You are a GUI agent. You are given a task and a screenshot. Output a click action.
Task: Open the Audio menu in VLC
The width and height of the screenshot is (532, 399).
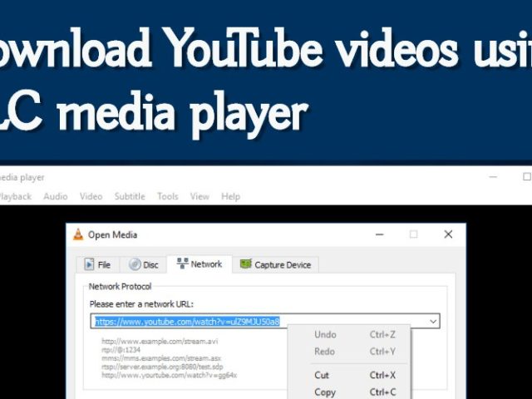56,196
